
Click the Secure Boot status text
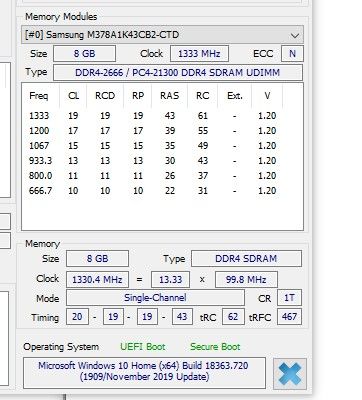[215, 347]
